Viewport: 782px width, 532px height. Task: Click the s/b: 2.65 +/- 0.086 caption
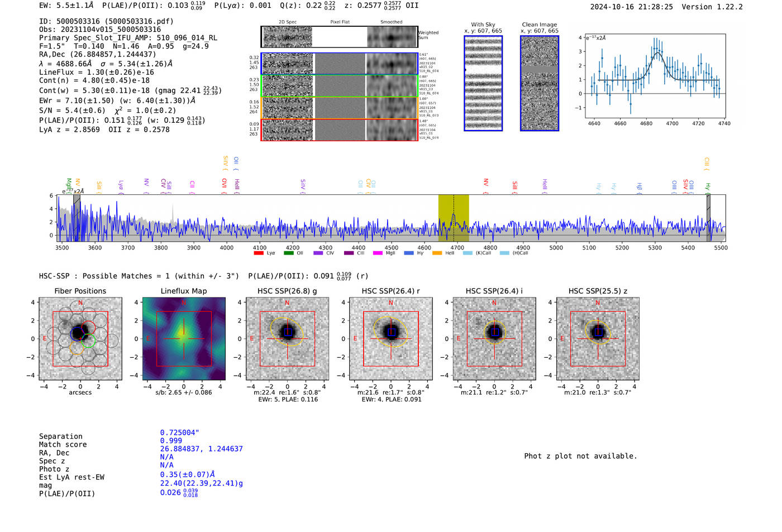(184, 392)
